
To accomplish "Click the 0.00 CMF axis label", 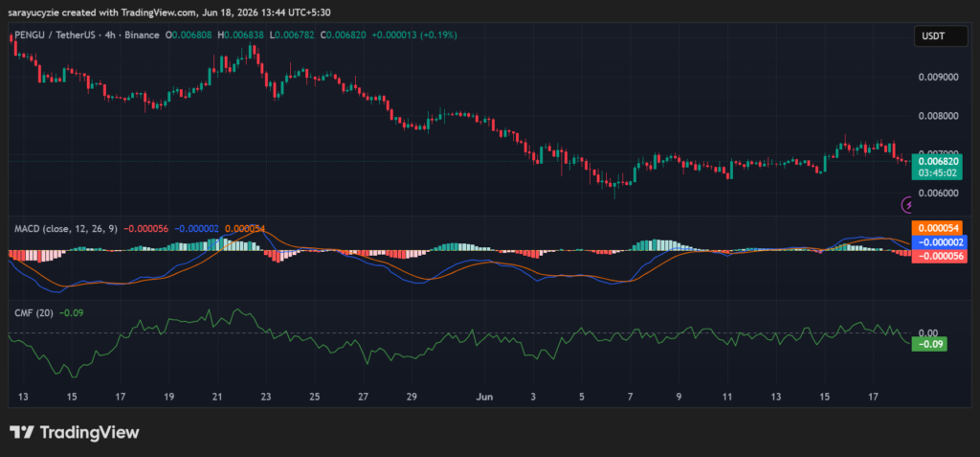I will 929,333.
